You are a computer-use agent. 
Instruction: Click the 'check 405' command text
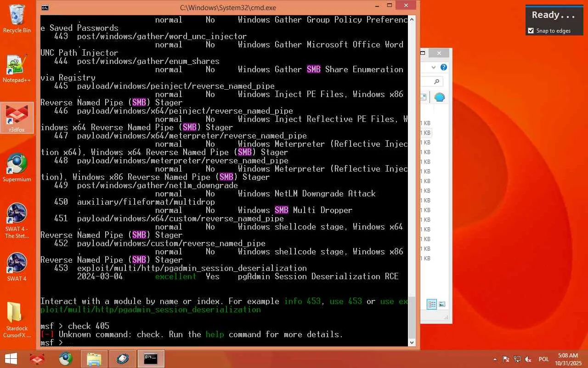tap(89, 326)
